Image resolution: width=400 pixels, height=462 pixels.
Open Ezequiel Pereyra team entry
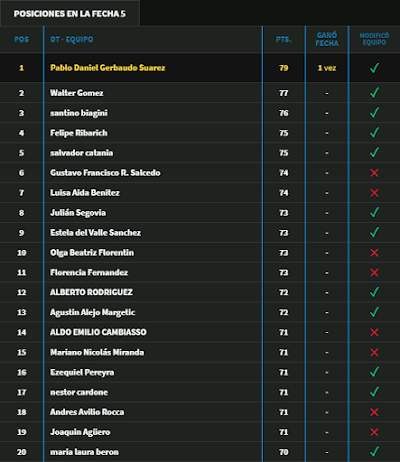82,372
